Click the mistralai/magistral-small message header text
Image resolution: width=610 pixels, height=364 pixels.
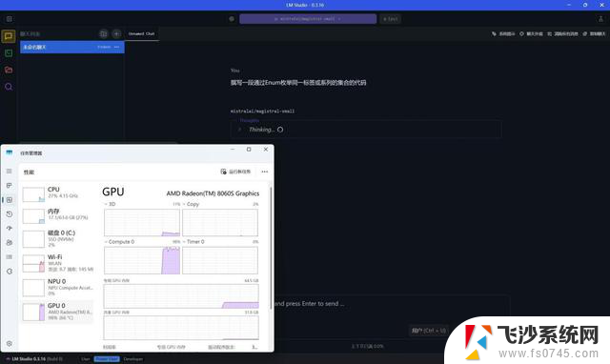[x=262, y=111]
